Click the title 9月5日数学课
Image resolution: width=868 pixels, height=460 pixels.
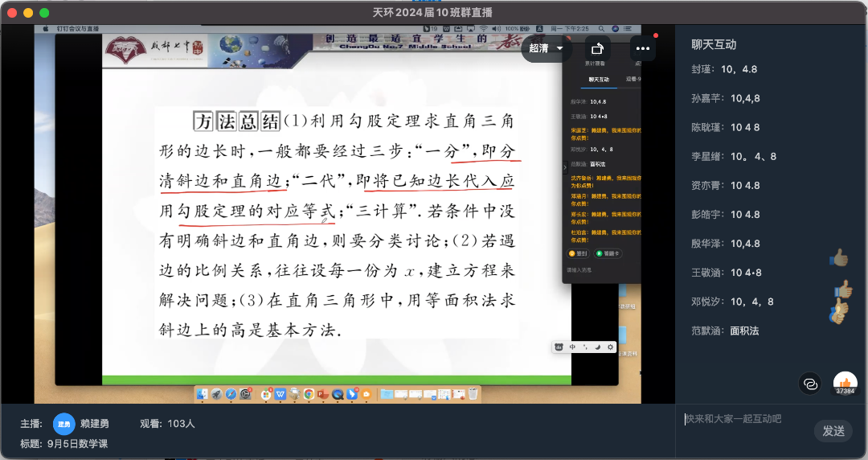(77, 444)
